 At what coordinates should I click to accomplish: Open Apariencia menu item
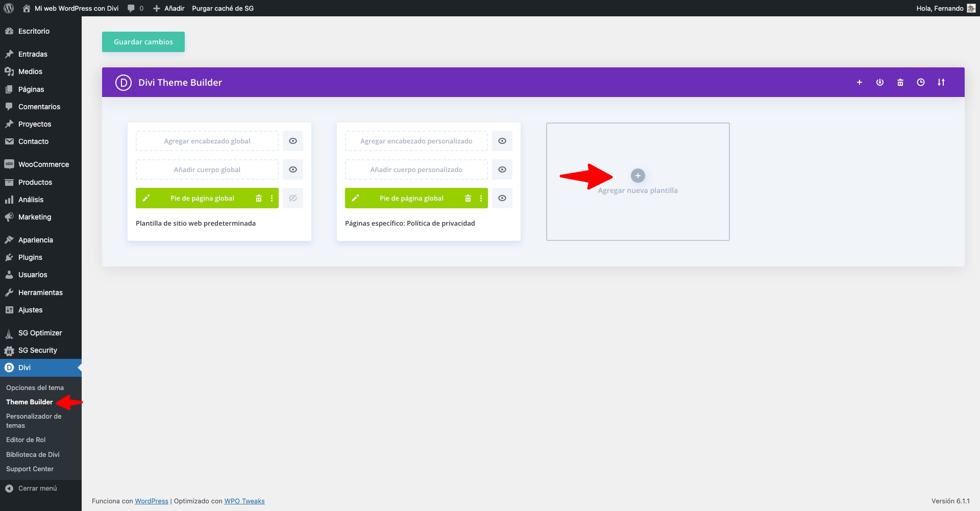41,240
